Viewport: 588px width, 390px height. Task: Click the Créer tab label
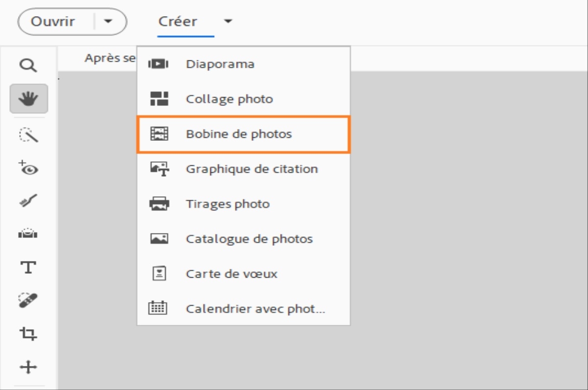[x=178, y=22]
